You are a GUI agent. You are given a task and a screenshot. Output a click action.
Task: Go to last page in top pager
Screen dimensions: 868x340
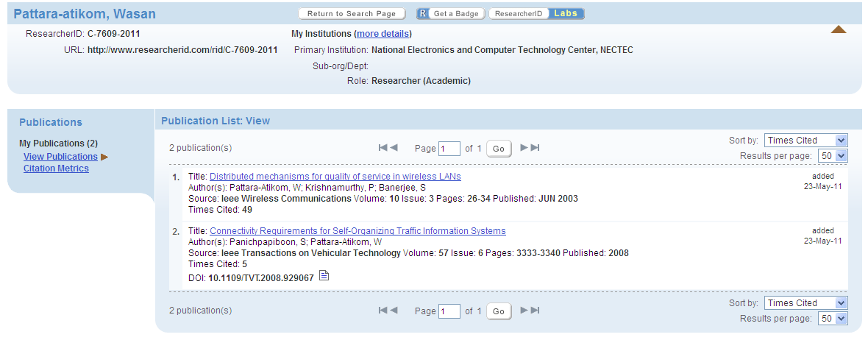535,147
